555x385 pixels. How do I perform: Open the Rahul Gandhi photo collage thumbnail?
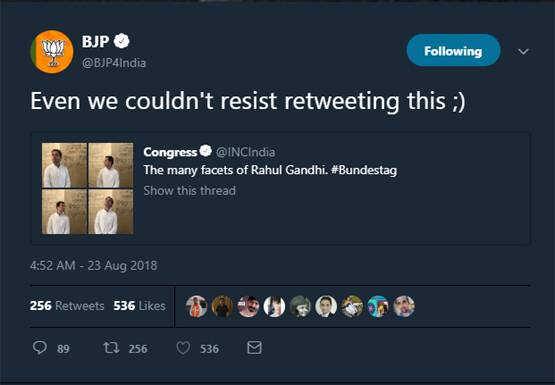88,188
